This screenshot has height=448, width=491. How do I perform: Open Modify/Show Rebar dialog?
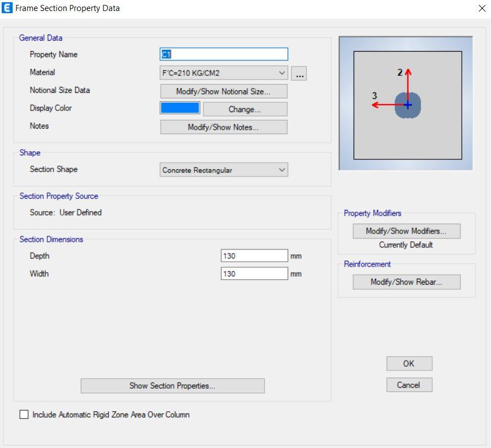(x=406, y=282)
